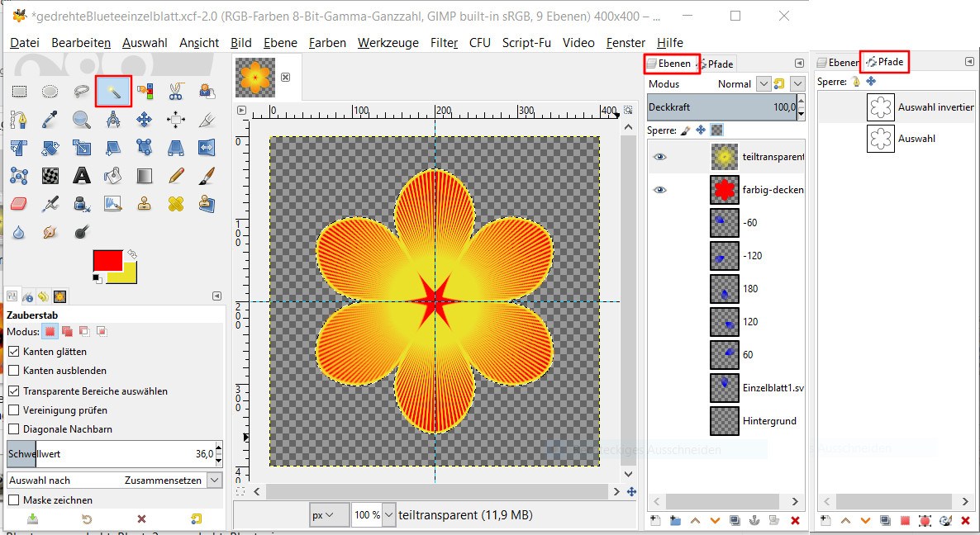
Task: Delete layer using red X in Ebenen panel
Action: [795, 520]
